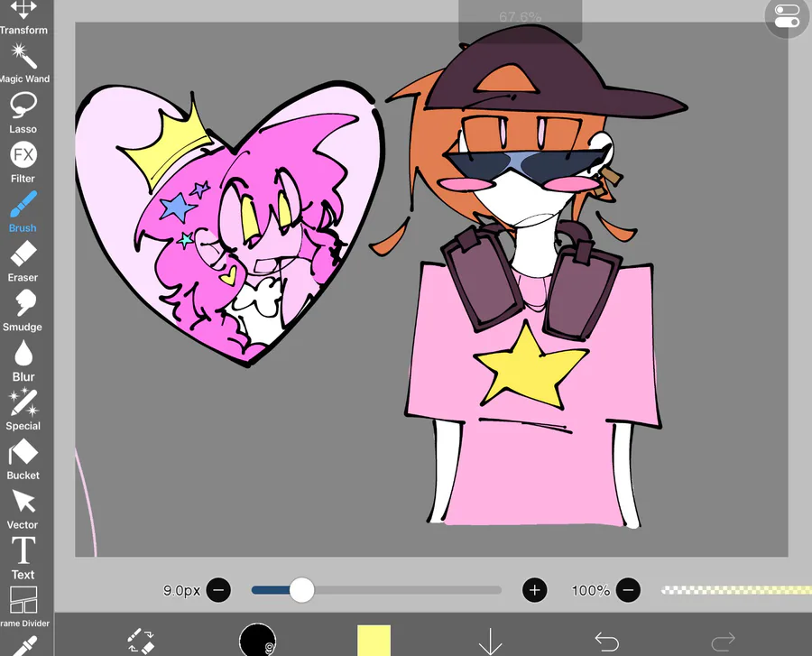Activate the Brush tool

(23, 212)
